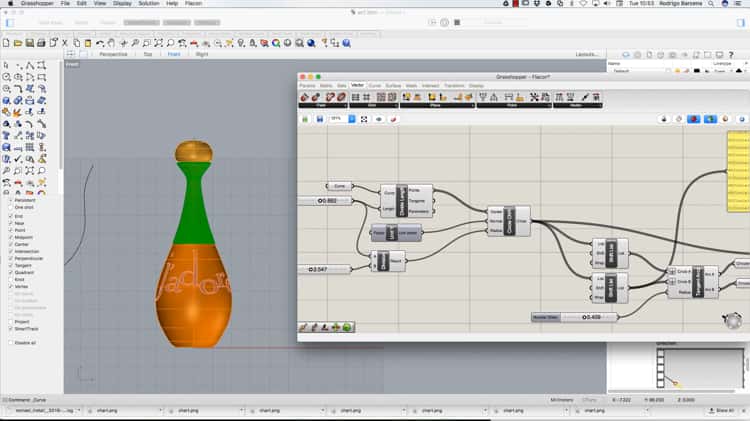Viewport: 750px width, 421px height.
Task: Toggle the Midpoint osnap checkbox
Action: point(11,237)
